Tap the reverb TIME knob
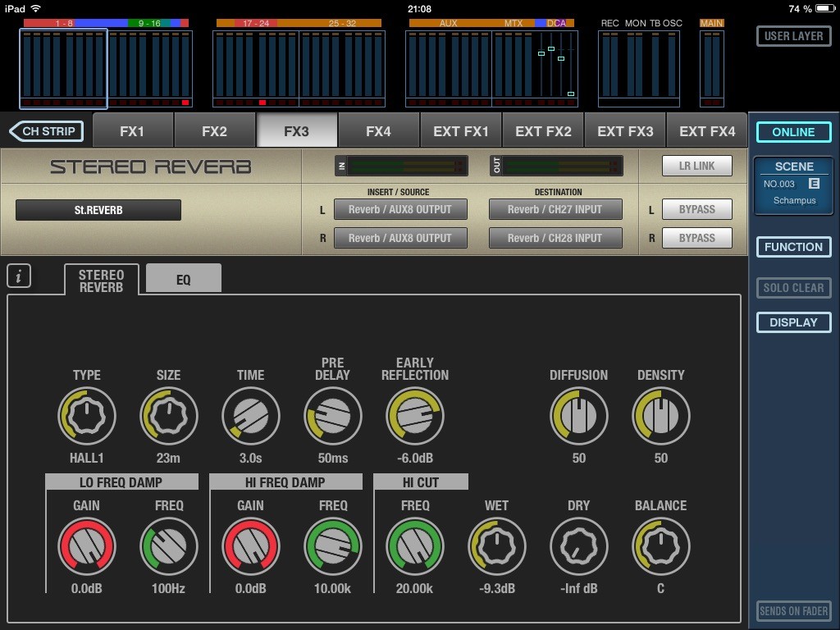840x630 pixels. point(251,416)
